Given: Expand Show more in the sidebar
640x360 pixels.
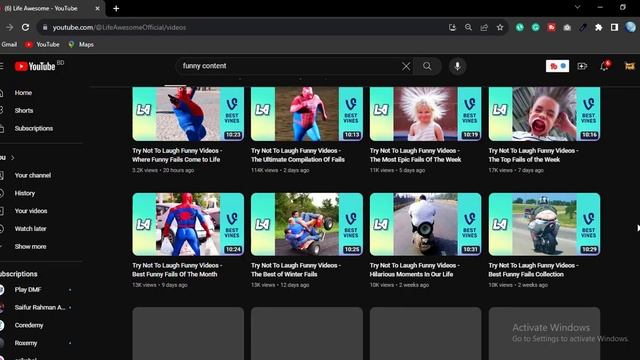Looking at the screenshot, I should point(30,247).
